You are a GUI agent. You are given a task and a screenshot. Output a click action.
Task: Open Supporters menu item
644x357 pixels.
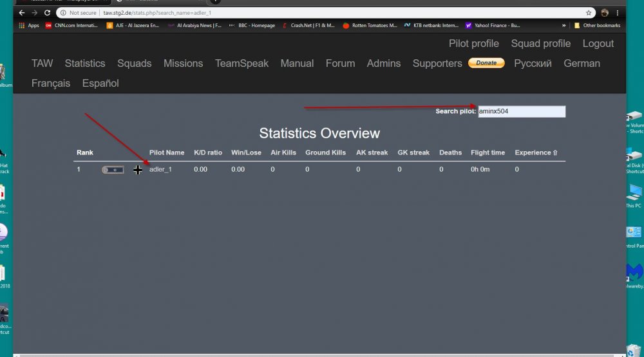point(437,63)
